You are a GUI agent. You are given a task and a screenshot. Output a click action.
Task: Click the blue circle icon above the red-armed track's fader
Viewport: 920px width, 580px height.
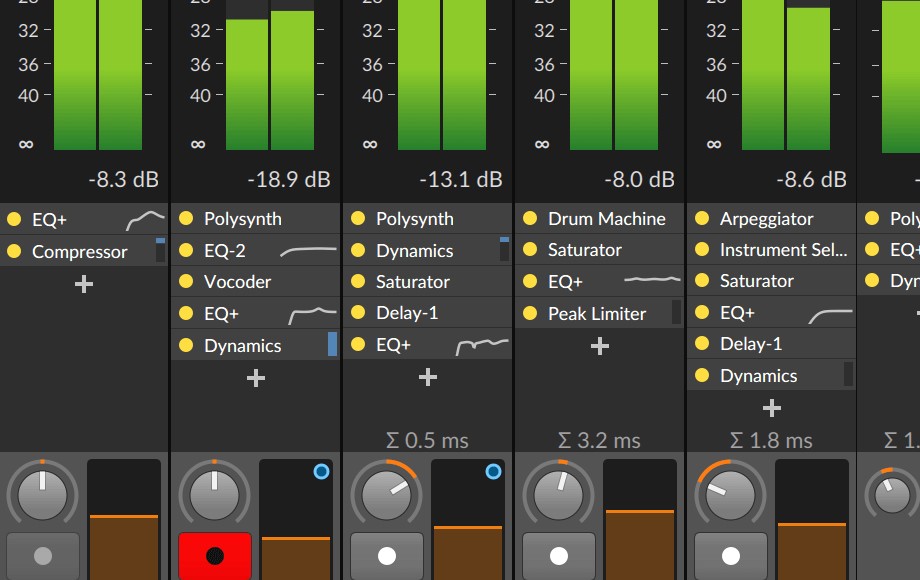tap(321, 471)
